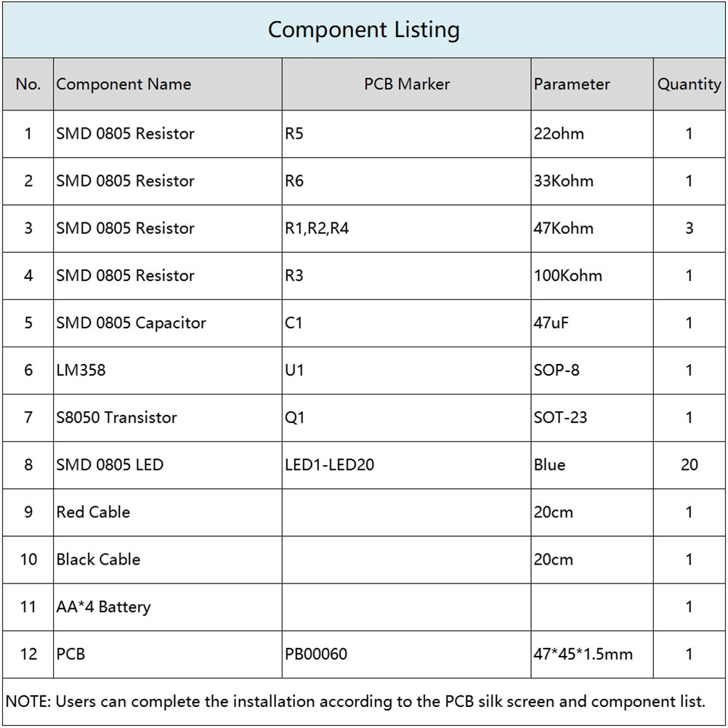Select the R5 PCB marker cell
The image size is (728, 728).
click(x=294, y=134)
